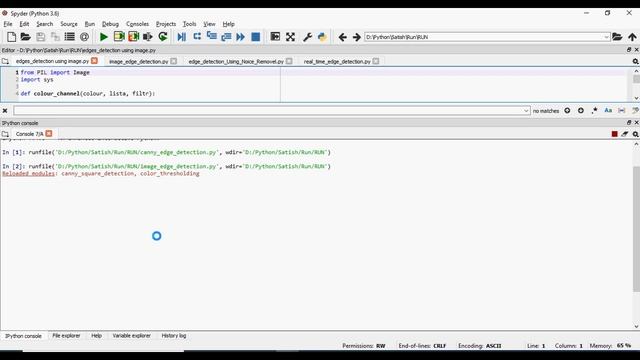Step into function debug icon
Screen dimensions: 640x360
point(211,37)
